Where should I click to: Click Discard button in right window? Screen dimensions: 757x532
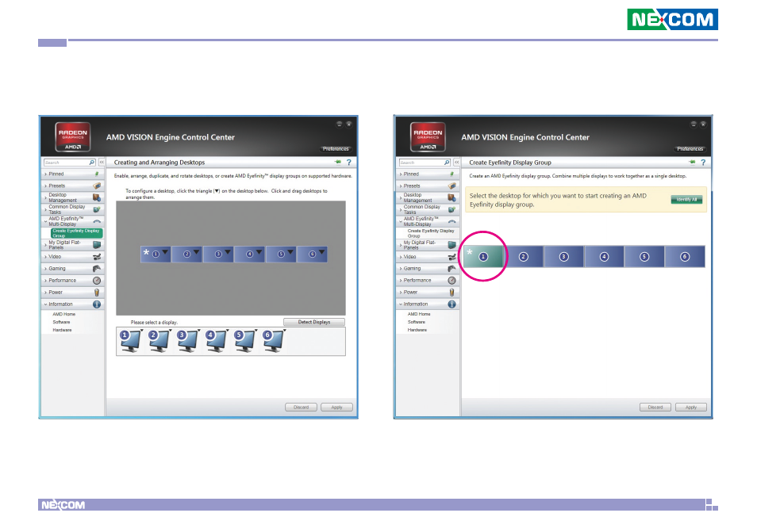pyautogui.click(x=655, y=407)
